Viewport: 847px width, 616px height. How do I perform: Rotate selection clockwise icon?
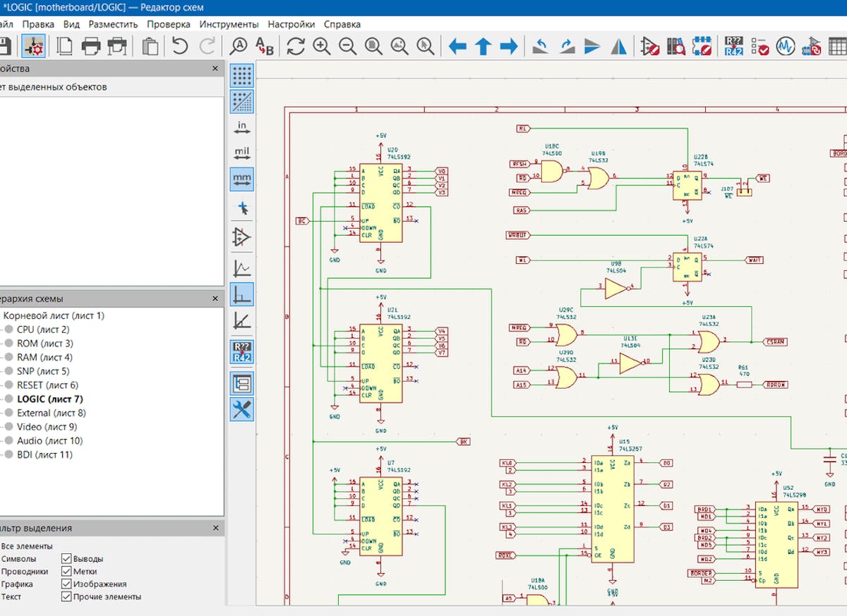(x=567, y=47)
